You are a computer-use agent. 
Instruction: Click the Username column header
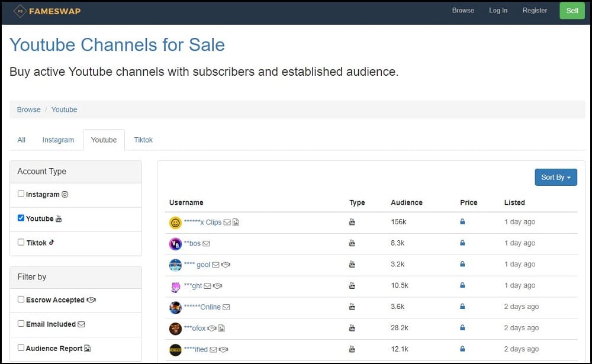click(186, 202)
